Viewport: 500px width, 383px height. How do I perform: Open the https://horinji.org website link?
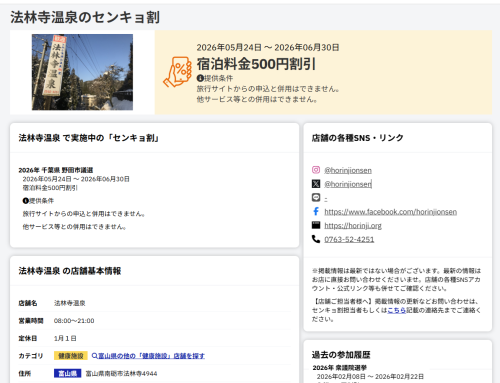tap(353, 226)
